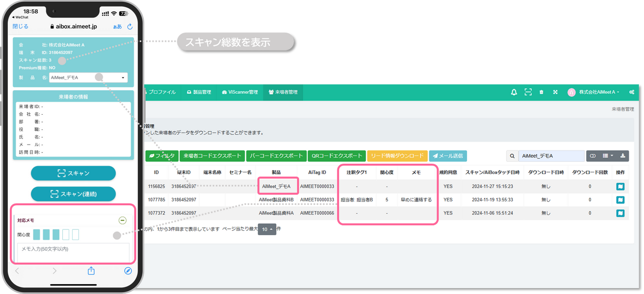644x294 pixels.
Task: Change the rows-per-page dropdown showing 10
Action: tap(267, 229)
